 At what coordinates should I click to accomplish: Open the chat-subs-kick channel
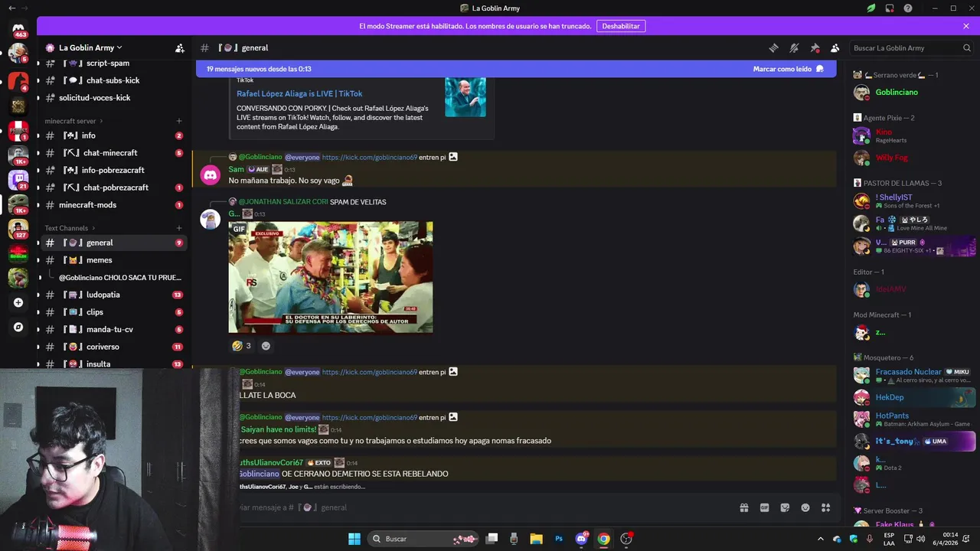(113, 80)
